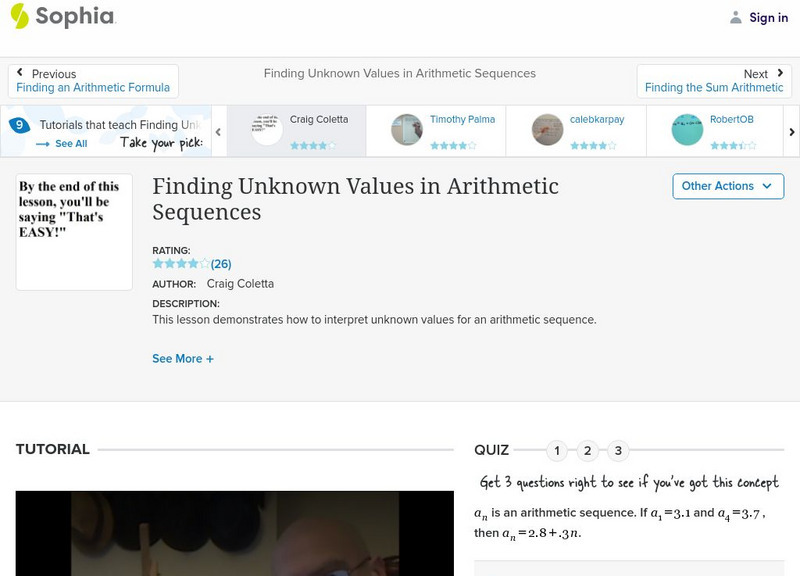Select Timothy Palma tutorial thumbnail
Image resolution: width=800 pixels, height=576 pixels.
pos(407,130)
